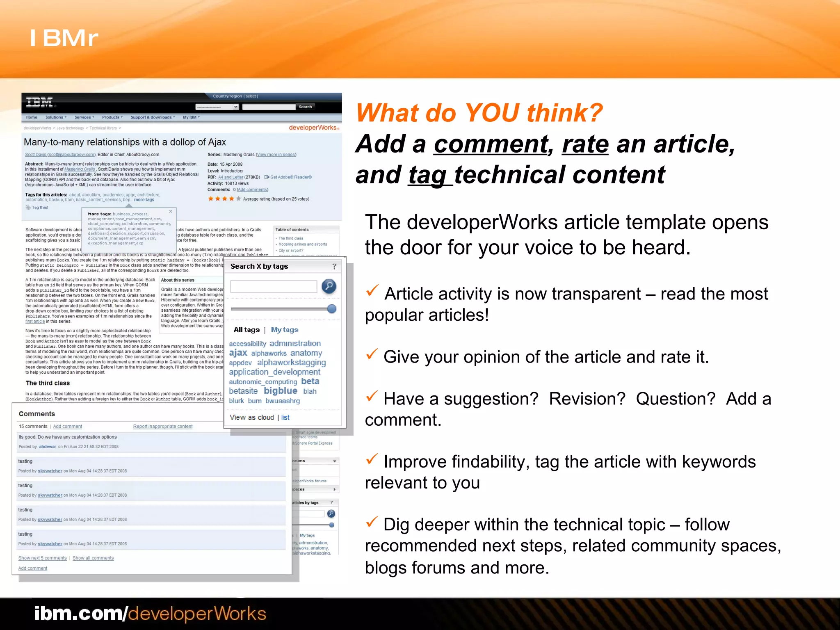This screenshot has width=840, height=630.
Task: Click the Tag this! tag icon
Action: click(x=28, y=208)
